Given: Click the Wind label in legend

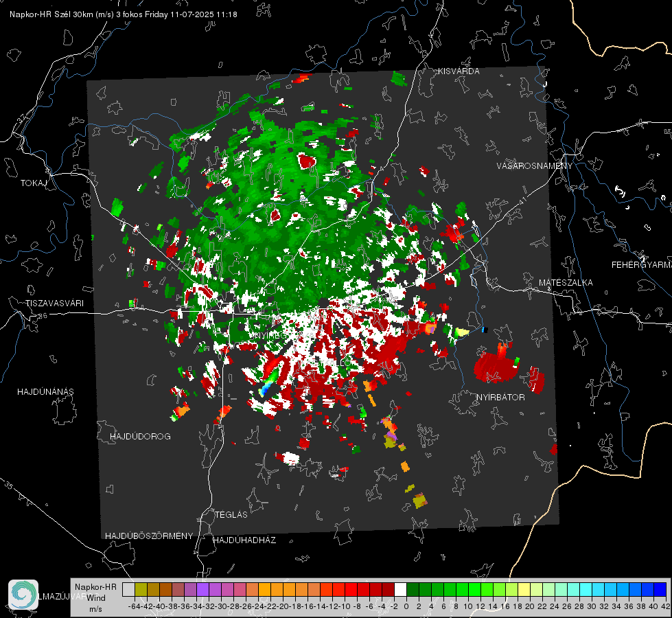Looking at the screenshot, I should tap(96, 598).
